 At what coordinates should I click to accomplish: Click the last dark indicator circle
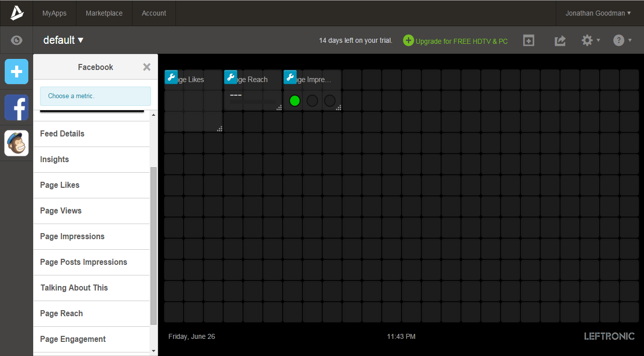pos(330,101)
